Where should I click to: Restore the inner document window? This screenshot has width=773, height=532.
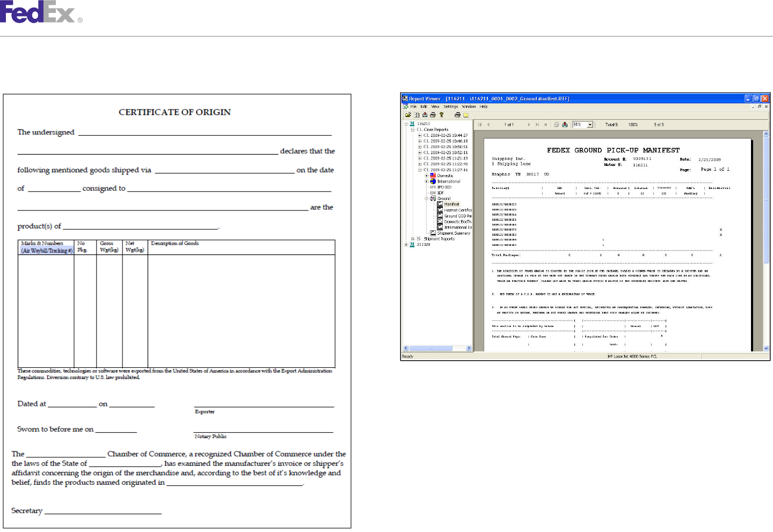(x=760, y=106)
